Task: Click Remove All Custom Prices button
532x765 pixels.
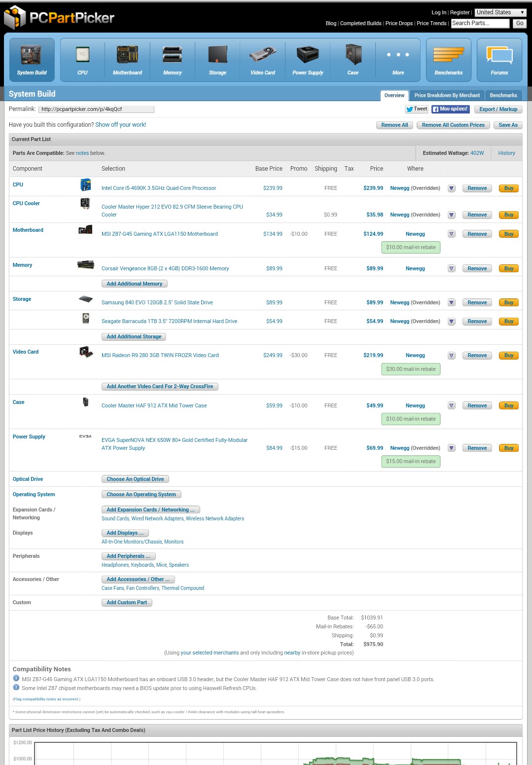Action: point(453,125)
